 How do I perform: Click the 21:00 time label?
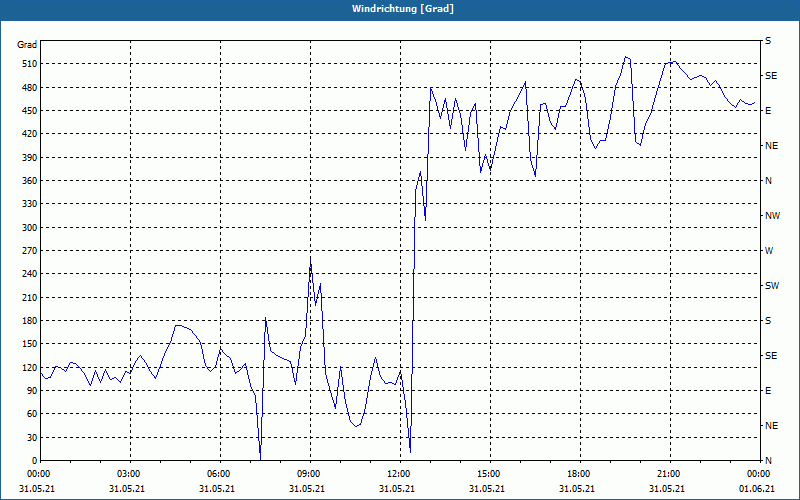[x=667, y=474]
